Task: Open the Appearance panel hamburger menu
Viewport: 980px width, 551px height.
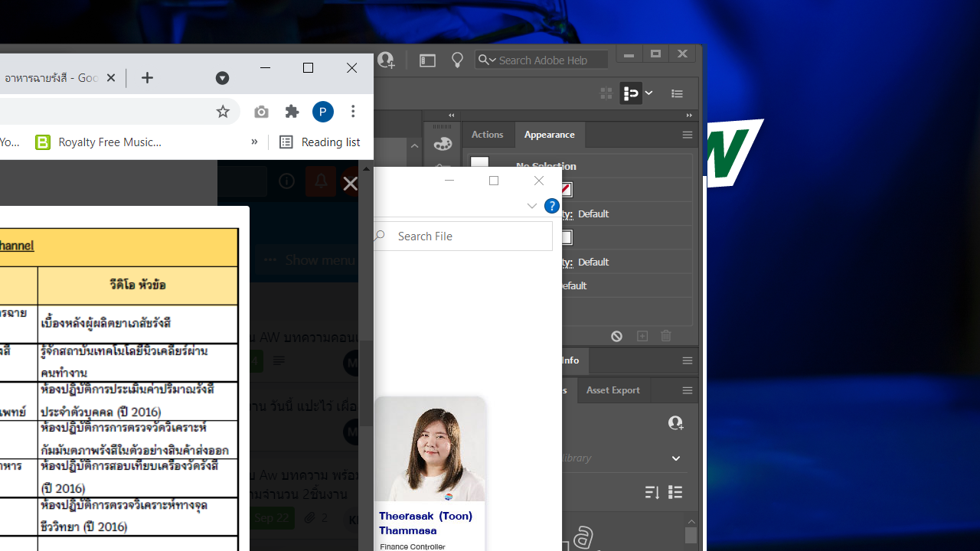Action: [x=687, y=135]
